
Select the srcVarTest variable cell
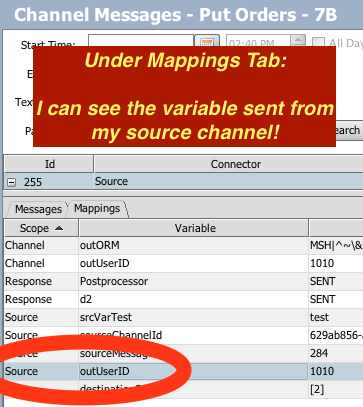(x=194, y=317)
